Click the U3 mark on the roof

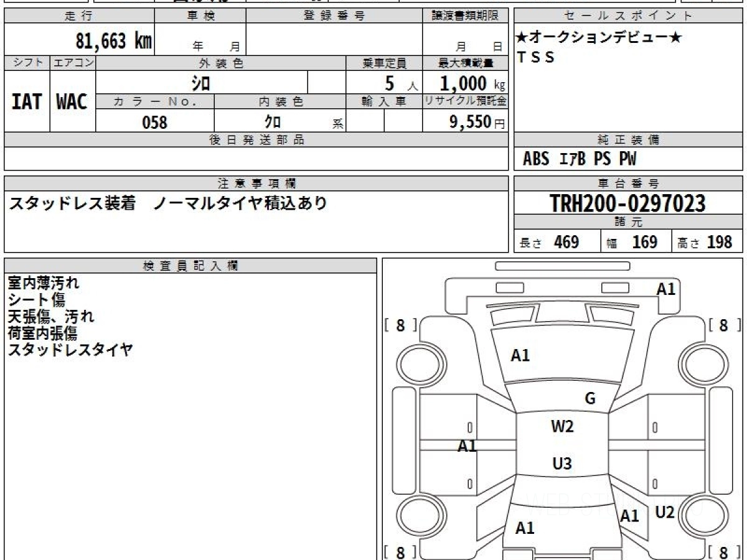click(x=562, y=463)
